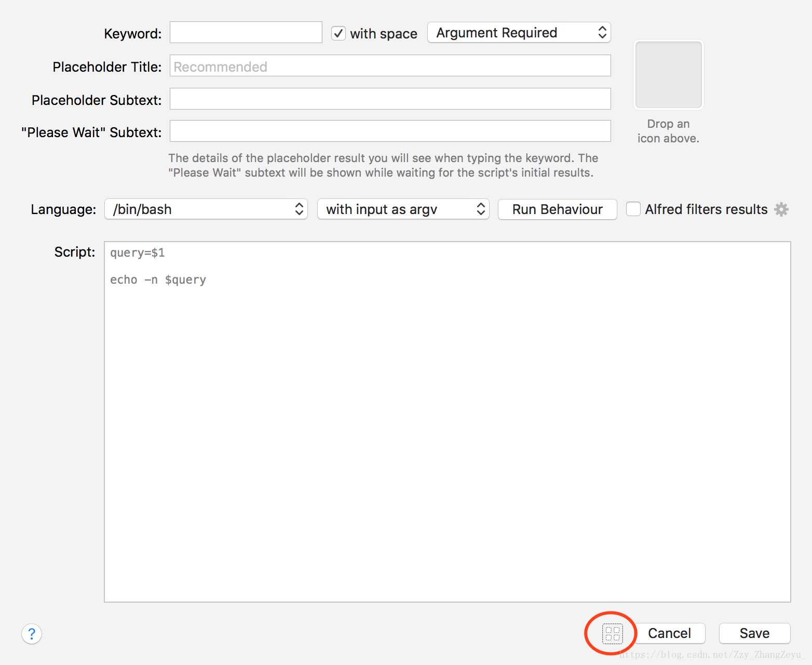Focus the Placeholder Subtext field
This screenshot has width=812, height=665.
click(390, 99)
